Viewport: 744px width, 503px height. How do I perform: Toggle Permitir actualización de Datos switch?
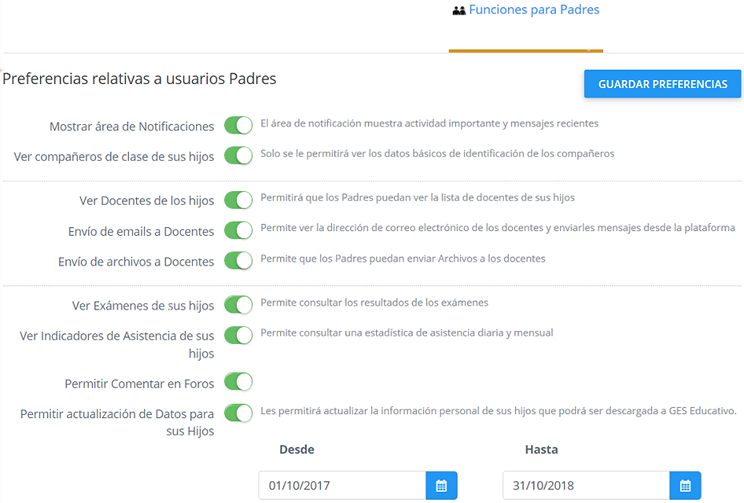(x=238, y=413)
